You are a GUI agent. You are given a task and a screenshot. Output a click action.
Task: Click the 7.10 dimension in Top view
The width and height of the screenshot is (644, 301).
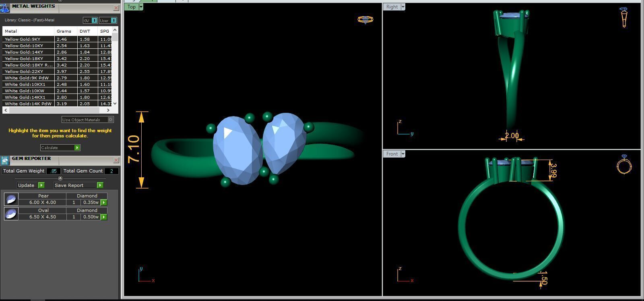tap(134, 149)
